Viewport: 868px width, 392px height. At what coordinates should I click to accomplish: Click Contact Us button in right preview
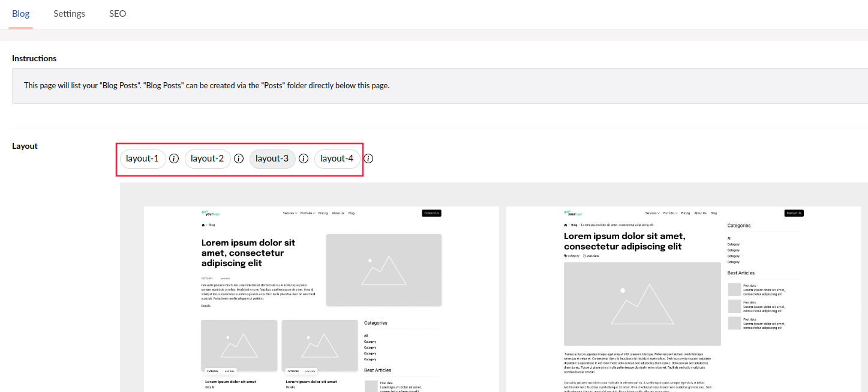(x=794, y=213)
